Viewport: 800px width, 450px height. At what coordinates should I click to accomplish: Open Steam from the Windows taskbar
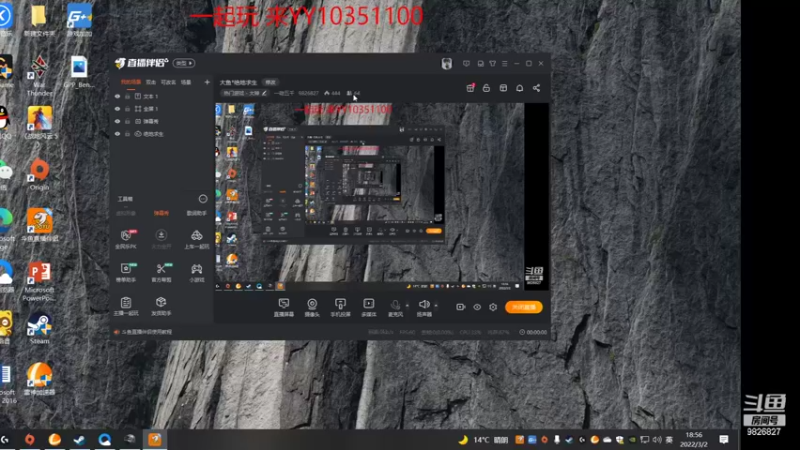tap(80, 439)
